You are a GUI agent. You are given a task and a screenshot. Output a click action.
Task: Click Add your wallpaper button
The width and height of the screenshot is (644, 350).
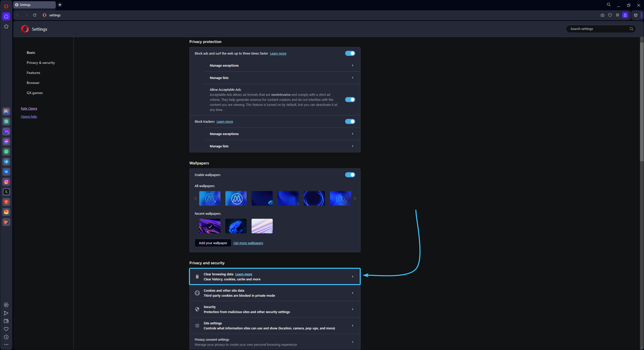(x=213, y=243)
